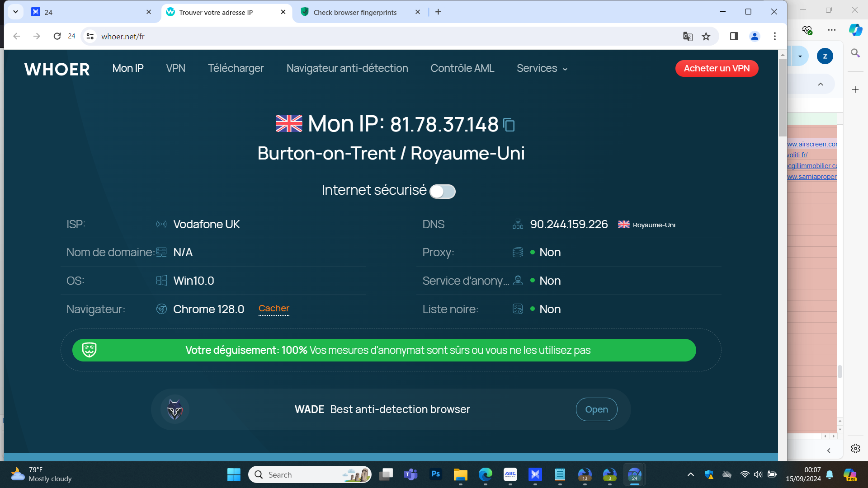Image resolution: width=868 pixels, height=488 pixels.
Task: Copy the IP address with the copy icon
Action: point(509,125)
